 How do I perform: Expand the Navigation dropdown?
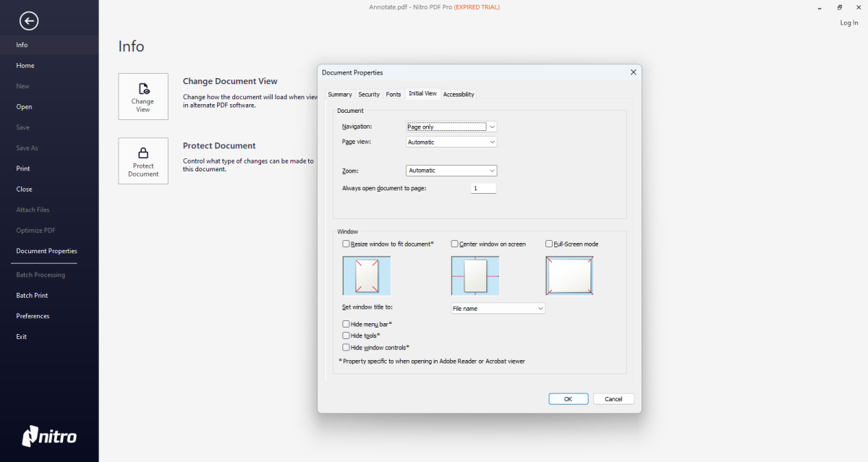click(x=451, y=127)
